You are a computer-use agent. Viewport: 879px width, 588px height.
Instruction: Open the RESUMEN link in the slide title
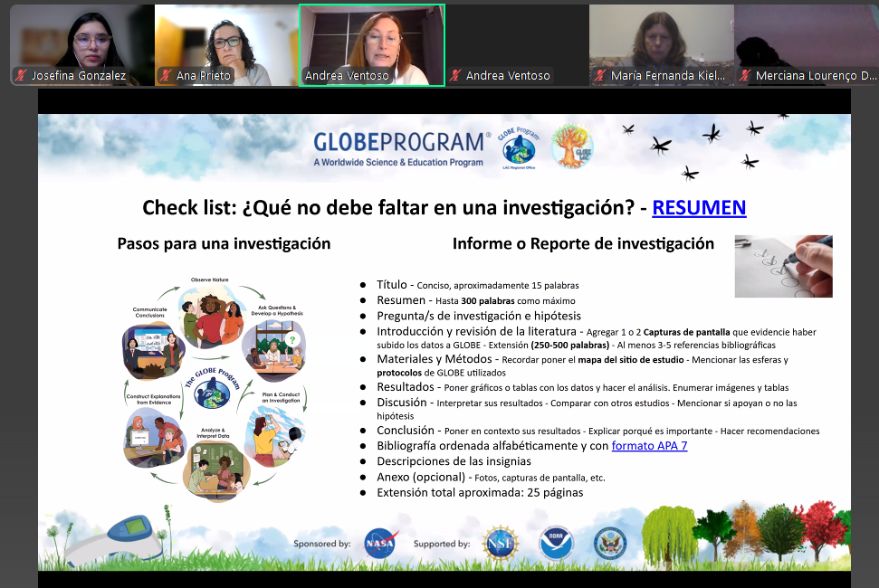point(699,208)
